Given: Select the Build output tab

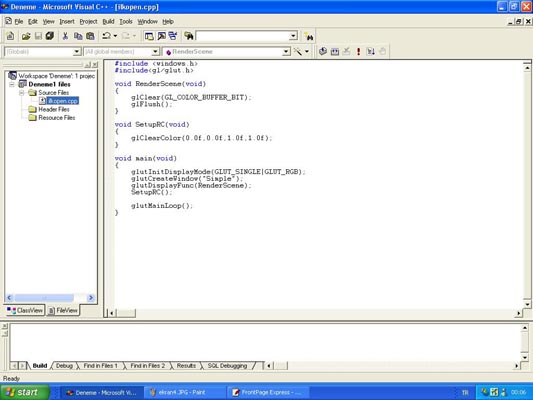Looking at the screenshot, I should [39, 366].
